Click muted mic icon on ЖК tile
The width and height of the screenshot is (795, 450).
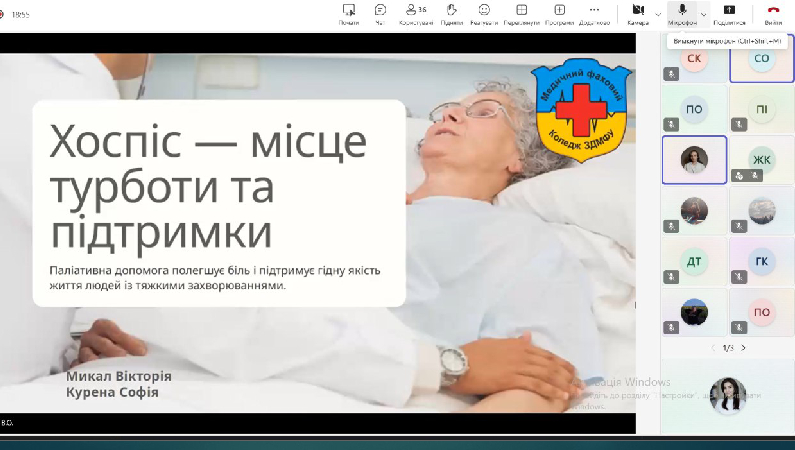754,176
